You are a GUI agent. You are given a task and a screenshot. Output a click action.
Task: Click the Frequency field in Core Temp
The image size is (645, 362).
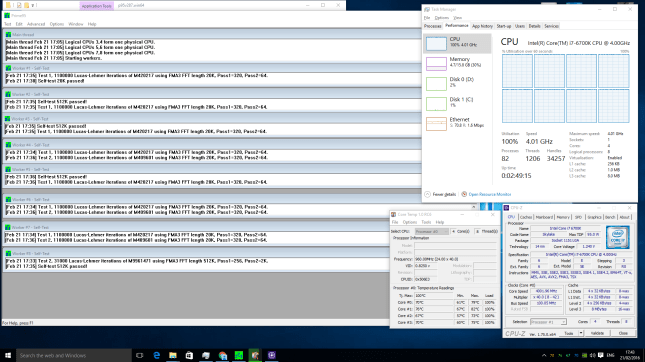455,259
